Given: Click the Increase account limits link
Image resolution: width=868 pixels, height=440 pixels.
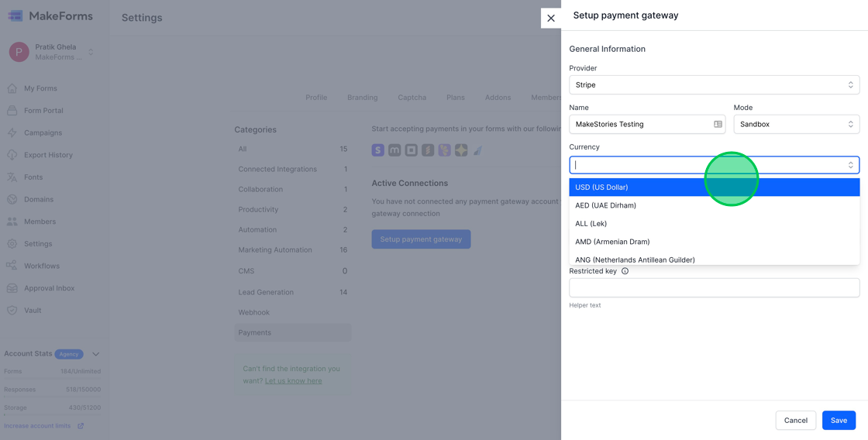Looking at the screenshot, I should click(37, 425).
